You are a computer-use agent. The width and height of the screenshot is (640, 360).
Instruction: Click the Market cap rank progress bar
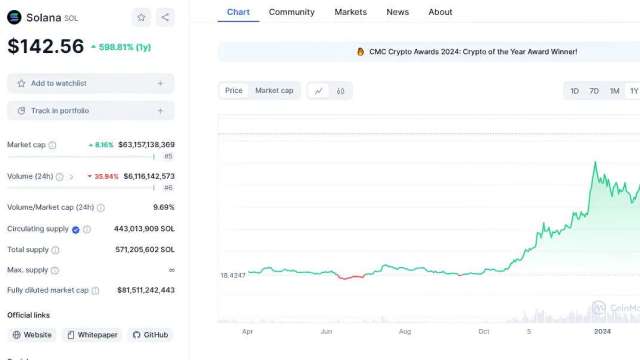point(81,156)
